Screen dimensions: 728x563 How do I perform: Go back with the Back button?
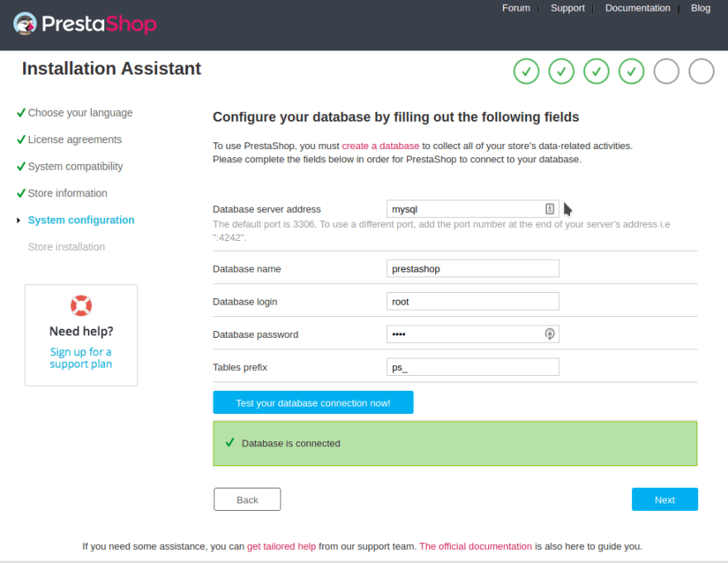coord(247,499)
